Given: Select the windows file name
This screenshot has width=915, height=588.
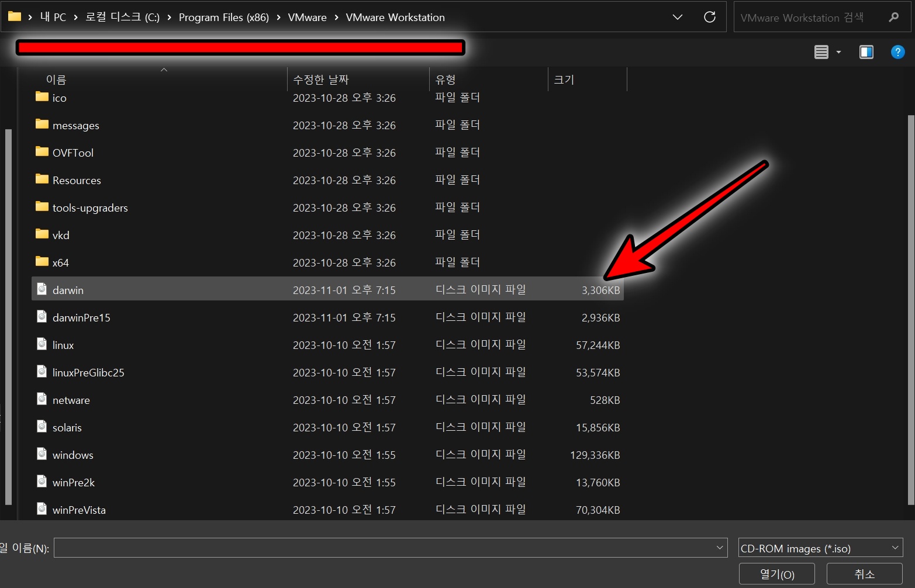Looking at the screenshot, I should [73, 455].
